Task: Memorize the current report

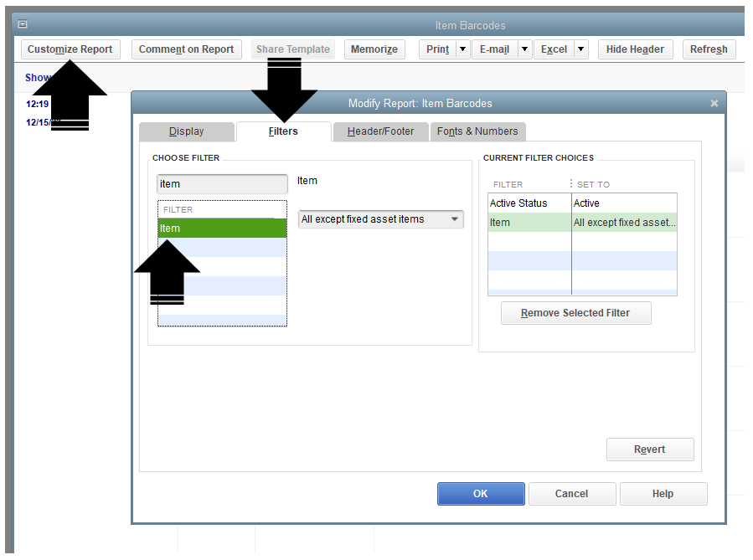Action: [x=374, y=49]
